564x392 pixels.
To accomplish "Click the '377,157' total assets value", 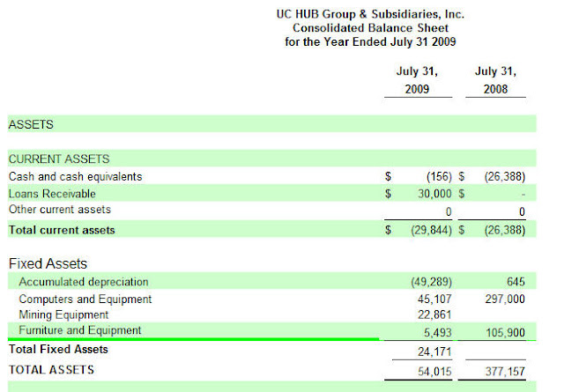I will pyautogui.click(x=505, y=372).
